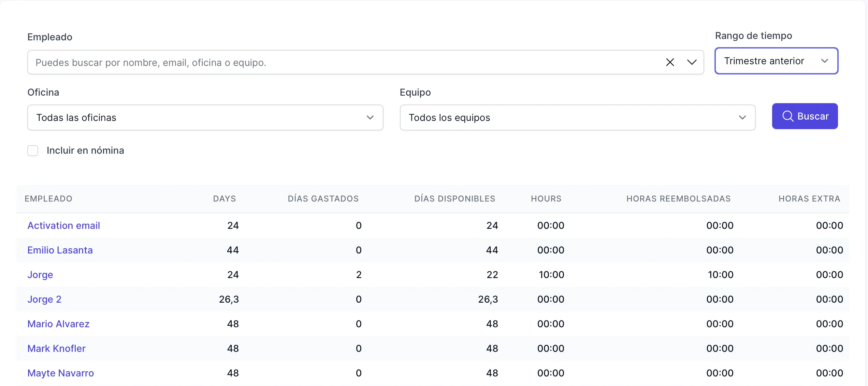Open Emilio Lasanta's record
The width and height of the screenshot is (868, 386).
(x=60, y=250)
